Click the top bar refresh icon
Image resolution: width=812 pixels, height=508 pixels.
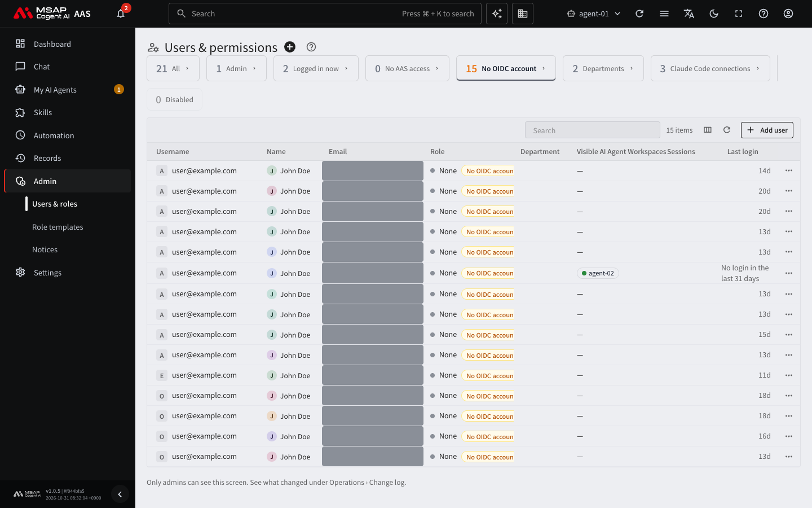click(x=639, y=14)
